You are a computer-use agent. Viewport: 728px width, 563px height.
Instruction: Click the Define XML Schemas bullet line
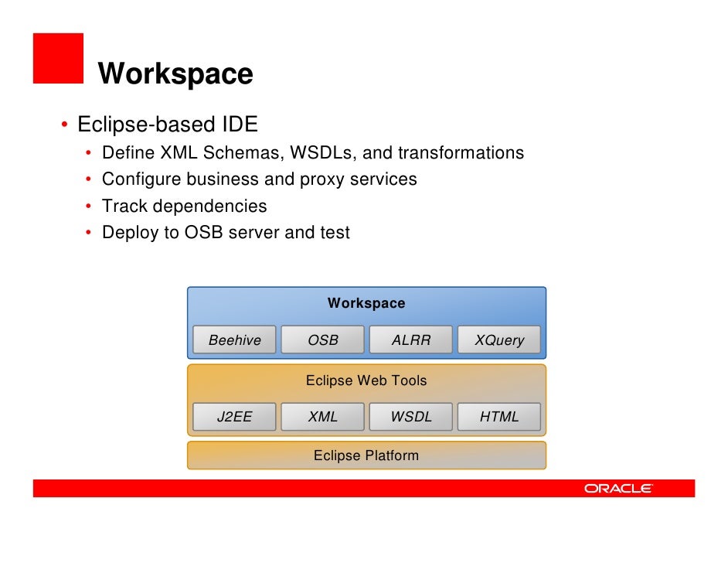313,153
